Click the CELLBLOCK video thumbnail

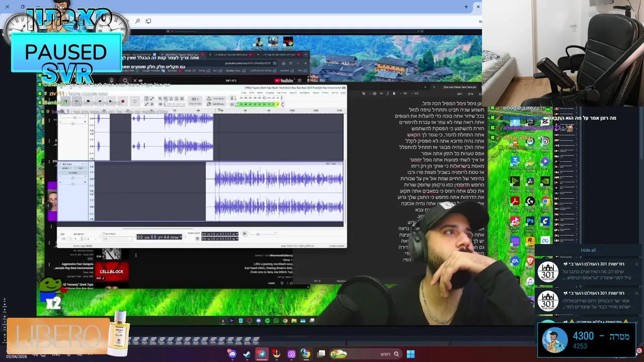(x=111, y=271)
